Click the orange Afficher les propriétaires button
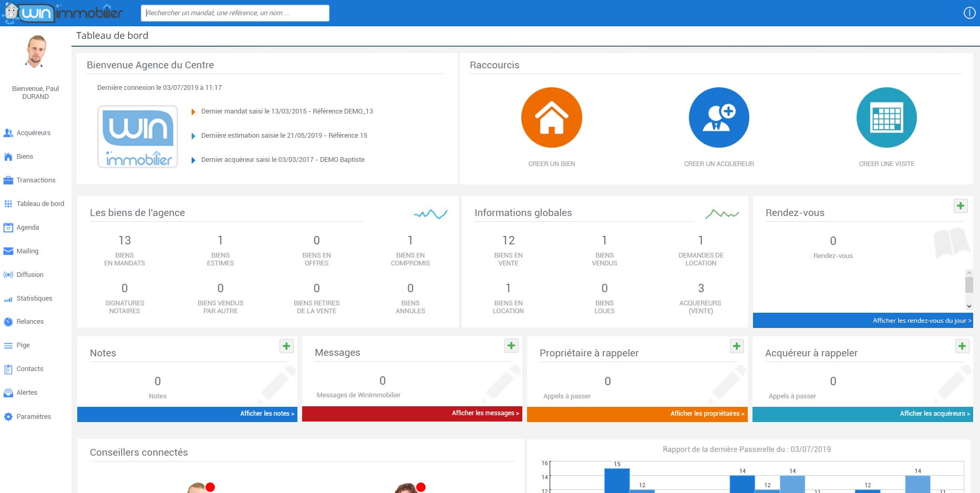The width and height of the screenshot is (980, 493). (637, 414)
